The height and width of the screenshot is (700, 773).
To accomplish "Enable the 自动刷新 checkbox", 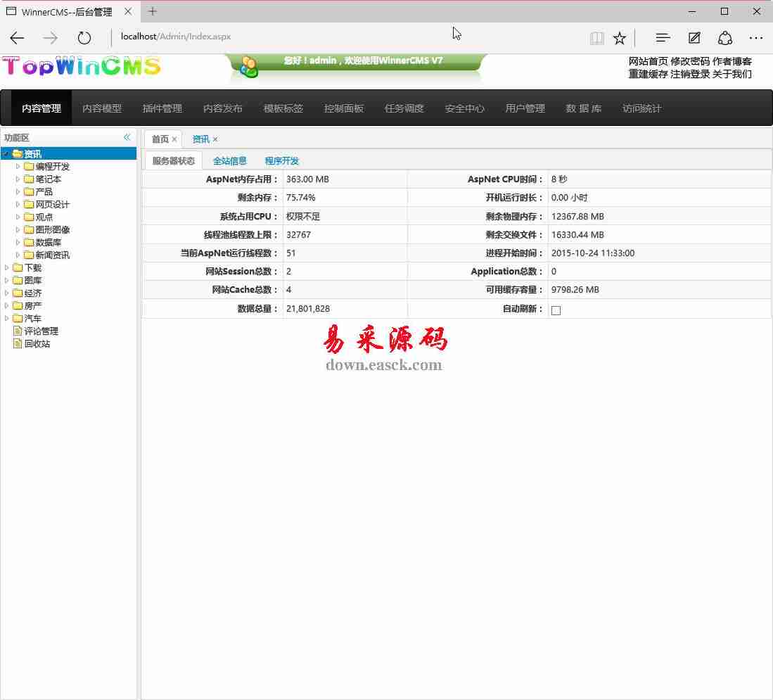I will 556,310.
